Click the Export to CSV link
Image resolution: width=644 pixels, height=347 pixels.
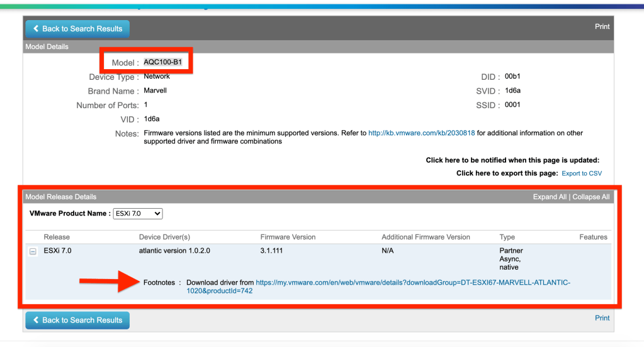click(581, 173)
